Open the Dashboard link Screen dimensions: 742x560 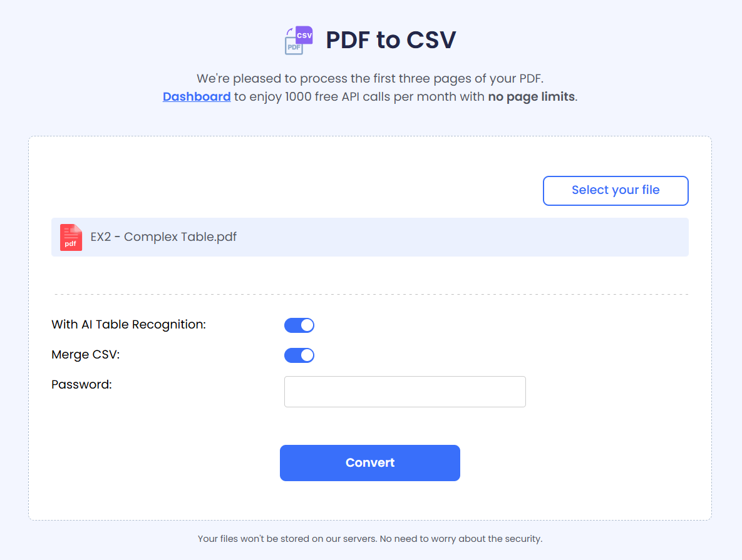(x=197, y=97)
